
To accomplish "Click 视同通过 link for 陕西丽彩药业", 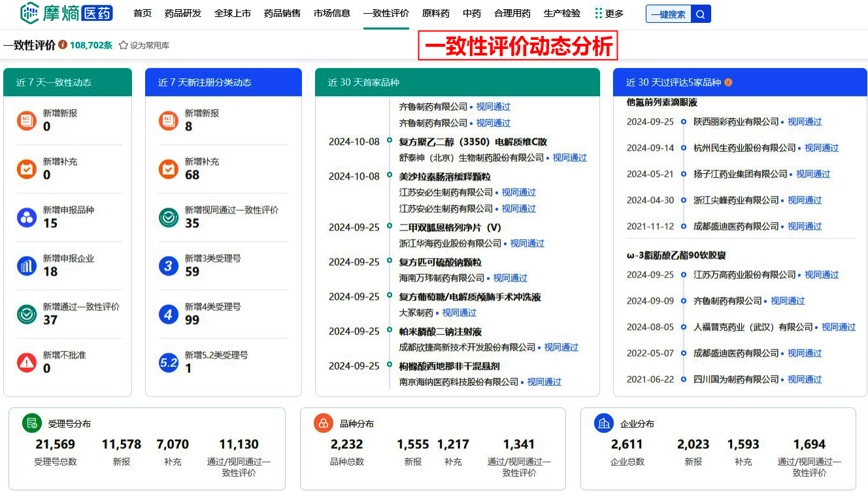I will point(804,122).
